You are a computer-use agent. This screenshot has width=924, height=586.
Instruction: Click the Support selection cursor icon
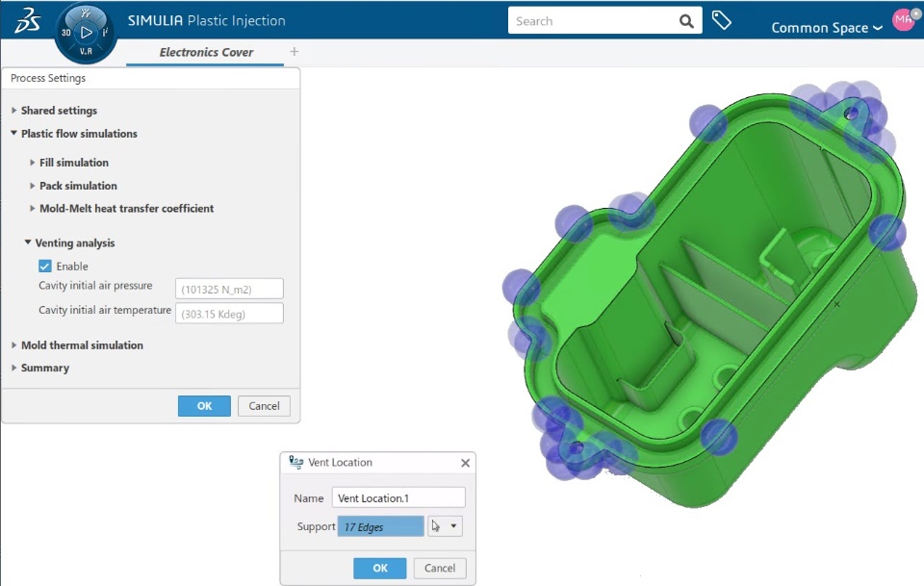coord(435,526)
